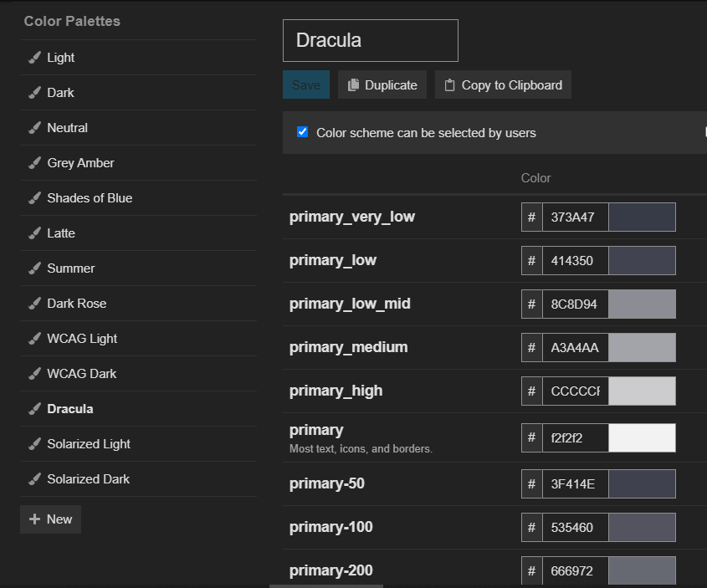The image size is (707, 588).
Task: Click the Save button
Action: click(x=306, y=84)
